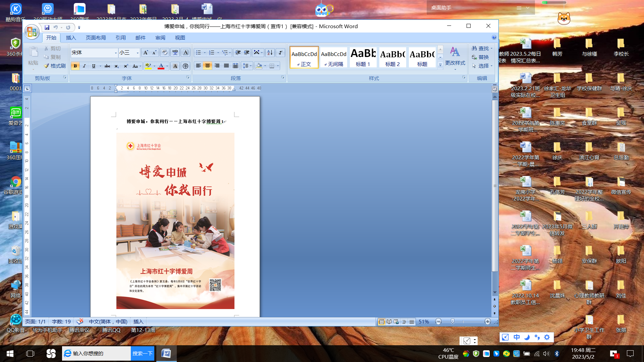This screenshot has height=362, width=644.
Task: Open the 邮件 (Mailings) tab
Action: click(140, 38)
